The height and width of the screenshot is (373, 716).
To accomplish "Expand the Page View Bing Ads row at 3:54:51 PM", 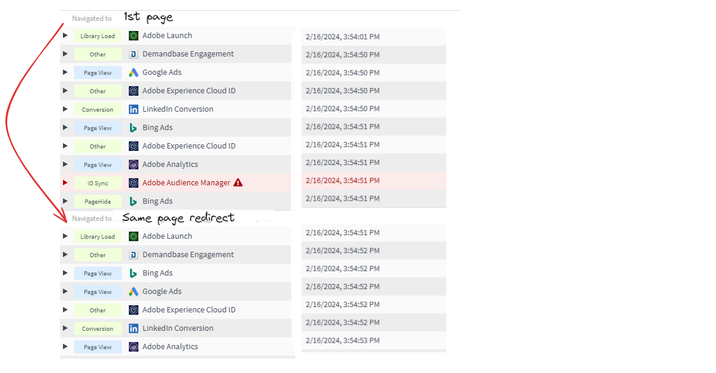I will (65, 127).
